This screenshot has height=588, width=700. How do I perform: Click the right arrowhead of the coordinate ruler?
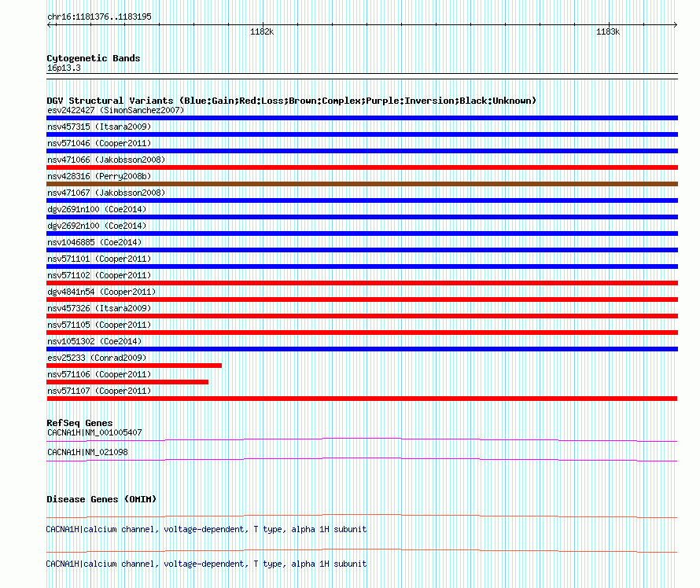(676, 24)
